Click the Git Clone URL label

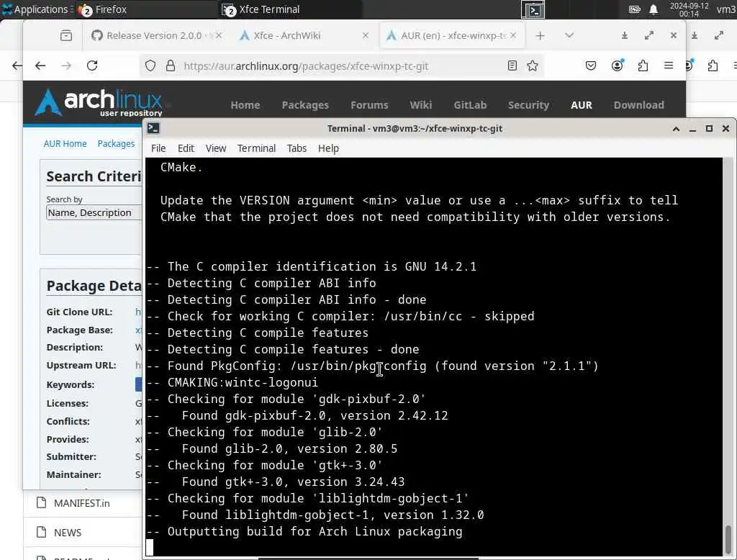pos(79,312)
